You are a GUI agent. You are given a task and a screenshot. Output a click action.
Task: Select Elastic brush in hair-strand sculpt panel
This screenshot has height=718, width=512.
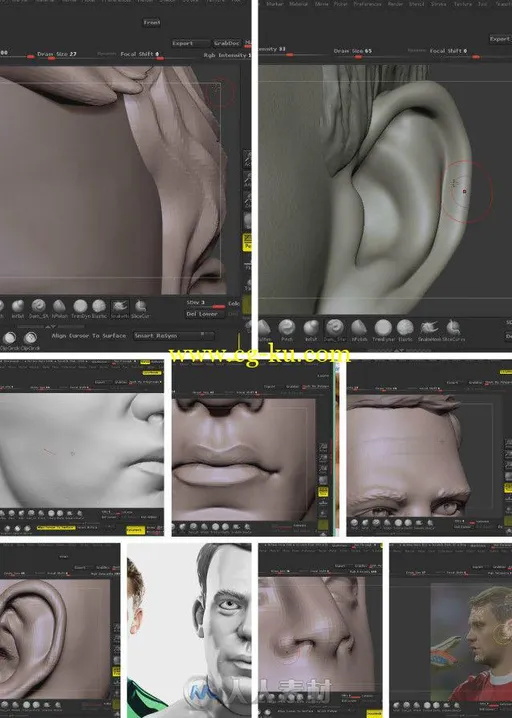coord(99,308)
